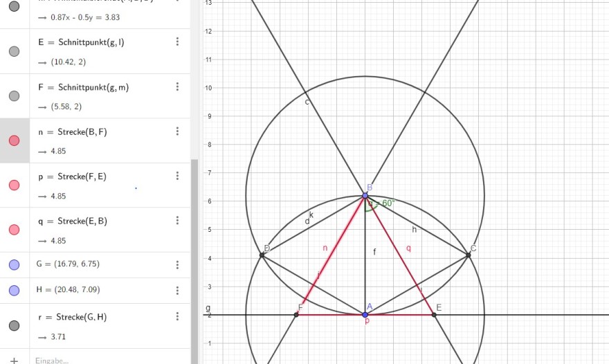Click the 60° angle label at B
The image size is (609, 364).
point(381,203)
